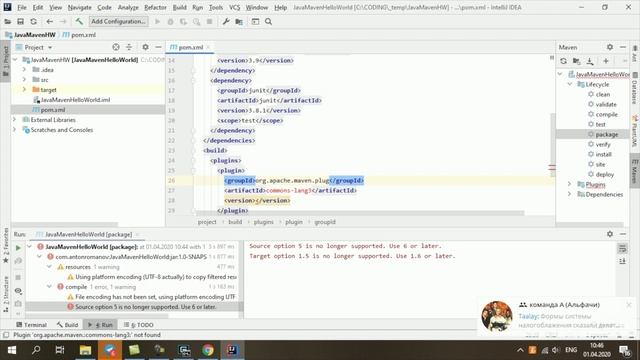This screenshot has width=640, height=360.
Task: Expand External Libraries node
Action: click(15, 120)
